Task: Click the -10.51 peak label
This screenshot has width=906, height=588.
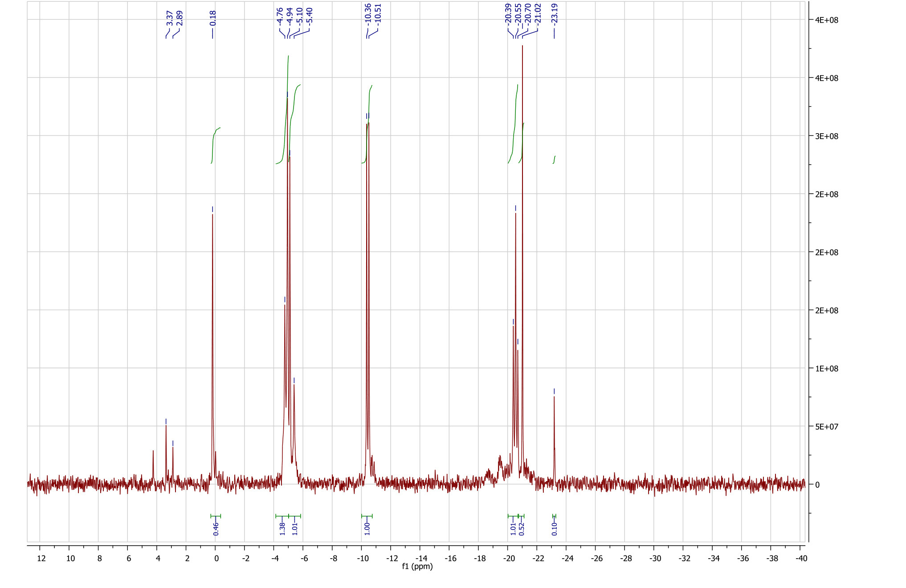Action: pyautogui.click(x=378, y=13)
